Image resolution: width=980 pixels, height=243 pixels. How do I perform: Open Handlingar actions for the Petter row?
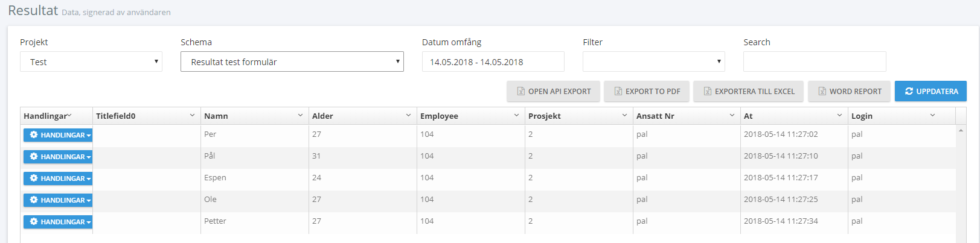58,222
